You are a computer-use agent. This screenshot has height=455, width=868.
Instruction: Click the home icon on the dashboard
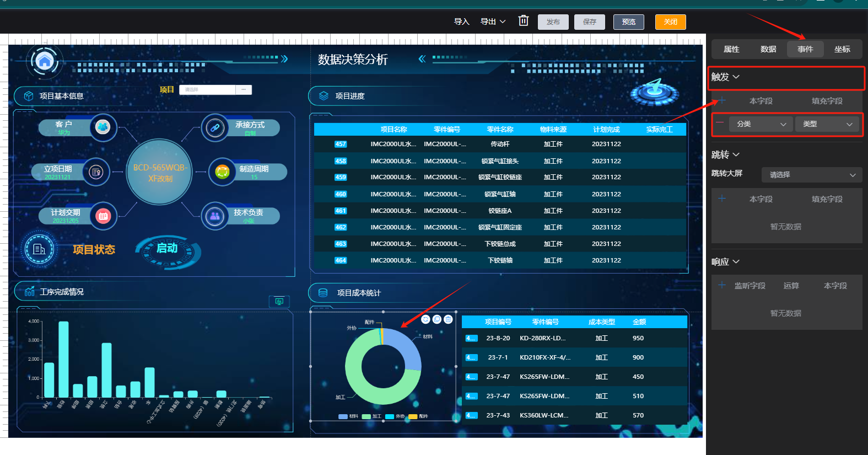point(45,61)
